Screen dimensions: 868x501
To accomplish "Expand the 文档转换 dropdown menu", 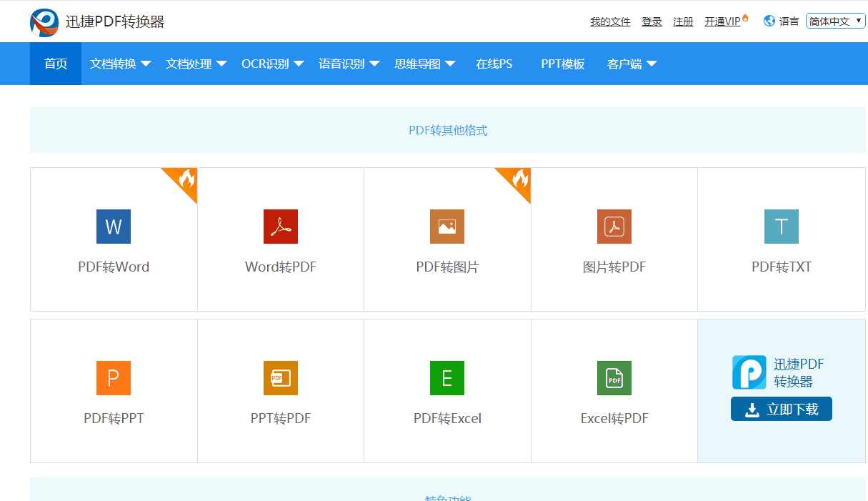I will 120,64.
